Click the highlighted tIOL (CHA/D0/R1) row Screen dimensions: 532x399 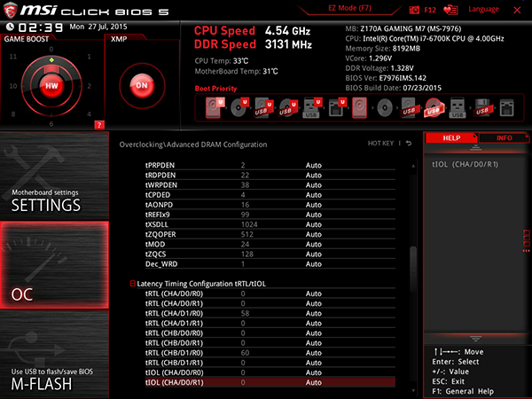pos(270,382)
